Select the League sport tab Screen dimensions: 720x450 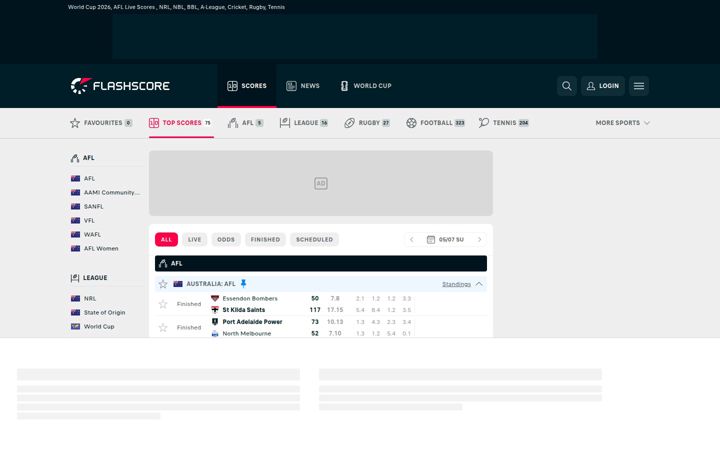pos(304,123)
